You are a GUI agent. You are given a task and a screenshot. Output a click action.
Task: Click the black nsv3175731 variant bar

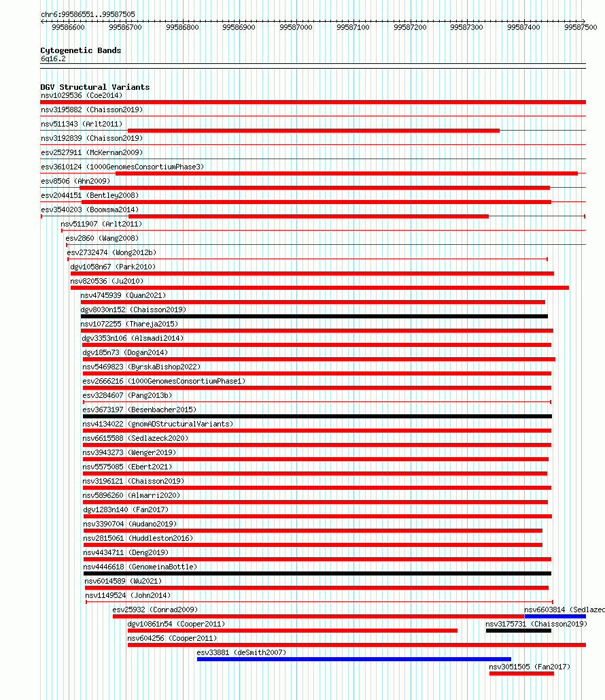(x=519, y=631)
